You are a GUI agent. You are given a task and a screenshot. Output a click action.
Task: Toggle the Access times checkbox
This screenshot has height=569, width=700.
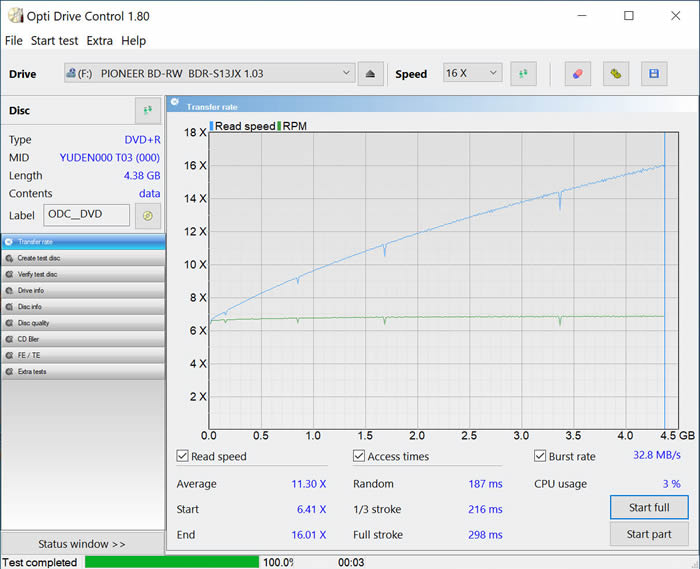click(x=359, y=457)
